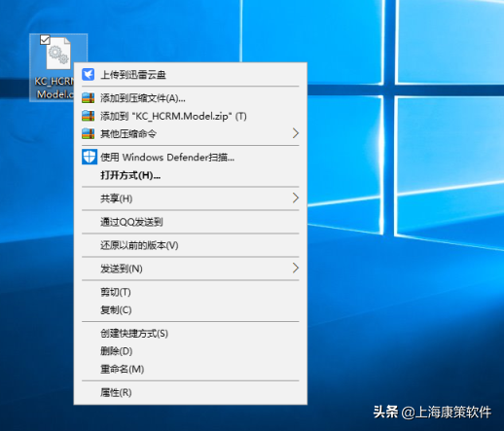Select 删除(D) from the menu
This screenshot has height=431, width=504.
coord(191,351)
